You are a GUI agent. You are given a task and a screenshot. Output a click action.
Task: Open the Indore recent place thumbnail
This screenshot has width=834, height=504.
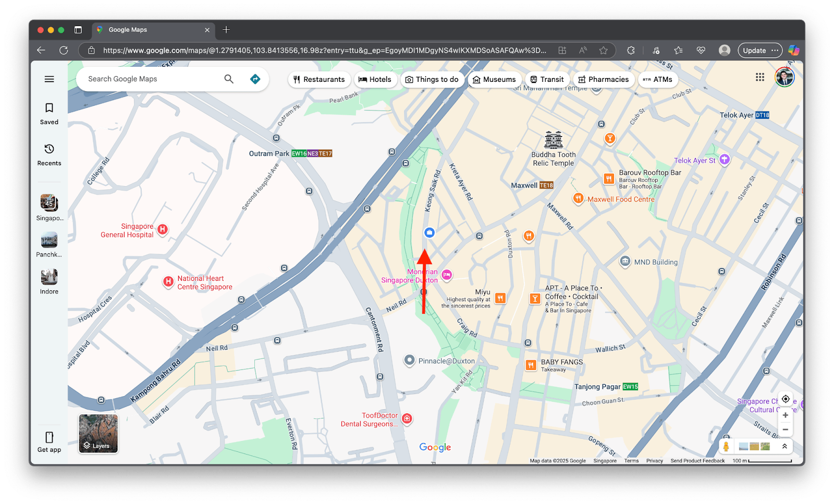(x=49, y=277)
